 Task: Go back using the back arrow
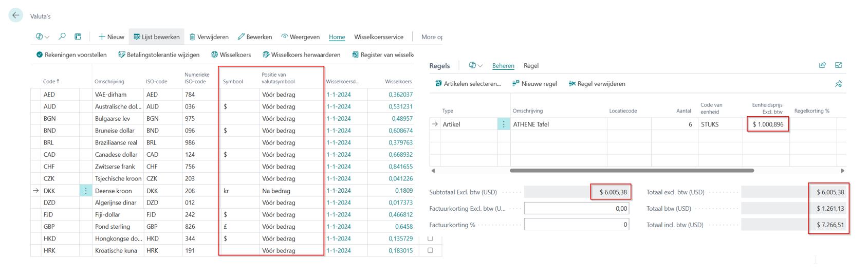16,15
